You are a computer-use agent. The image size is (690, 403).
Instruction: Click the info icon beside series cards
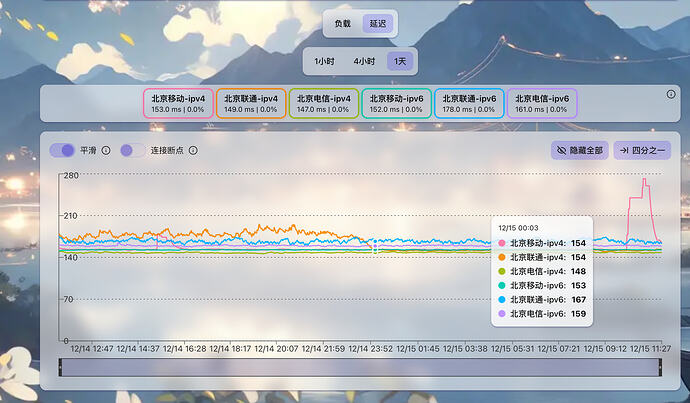(671, 94)
